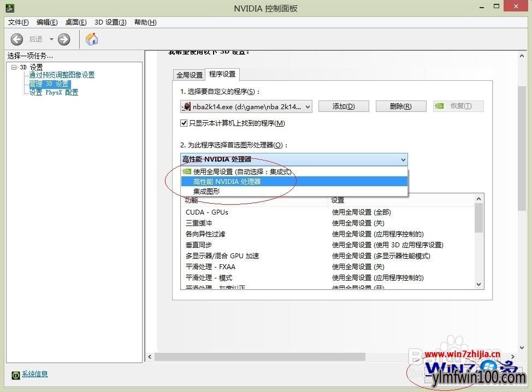
Task: Switch to the 程序设置 tab
Action: pos(222,74)
